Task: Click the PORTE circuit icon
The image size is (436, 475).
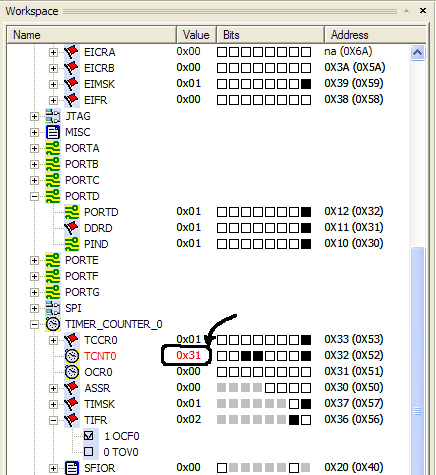Action: coord(53,260)
